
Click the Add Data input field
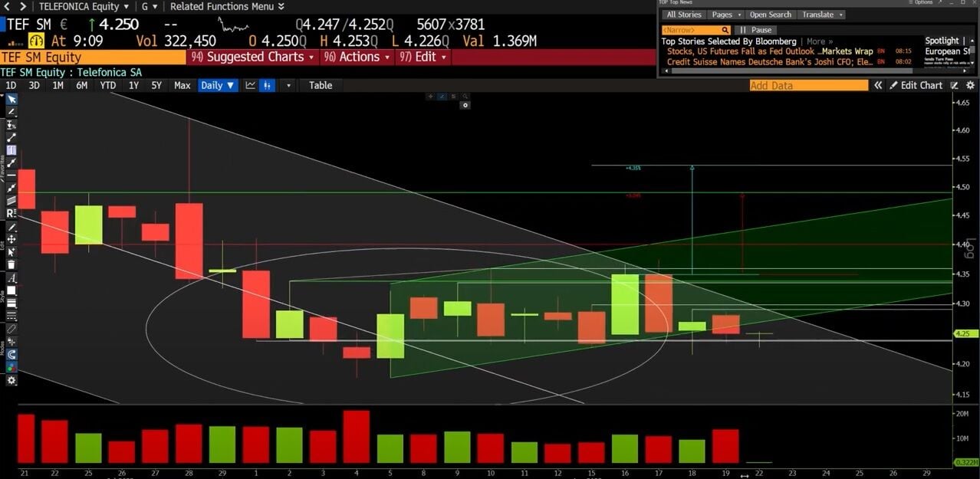pos(809,85)
